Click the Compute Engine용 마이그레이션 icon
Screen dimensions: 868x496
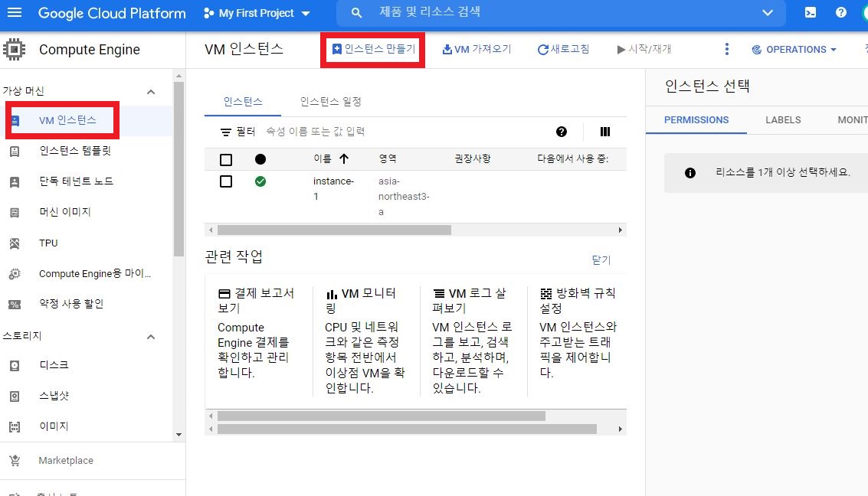(15, 274)
